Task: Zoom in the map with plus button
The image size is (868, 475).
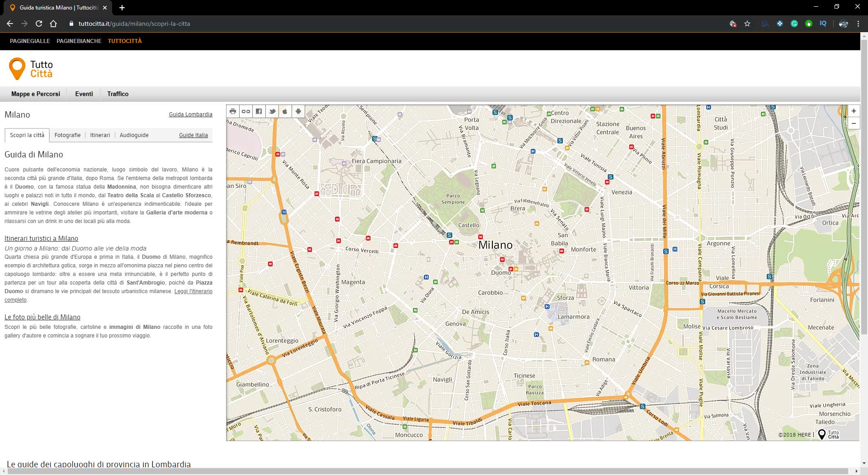Action: 854,111
